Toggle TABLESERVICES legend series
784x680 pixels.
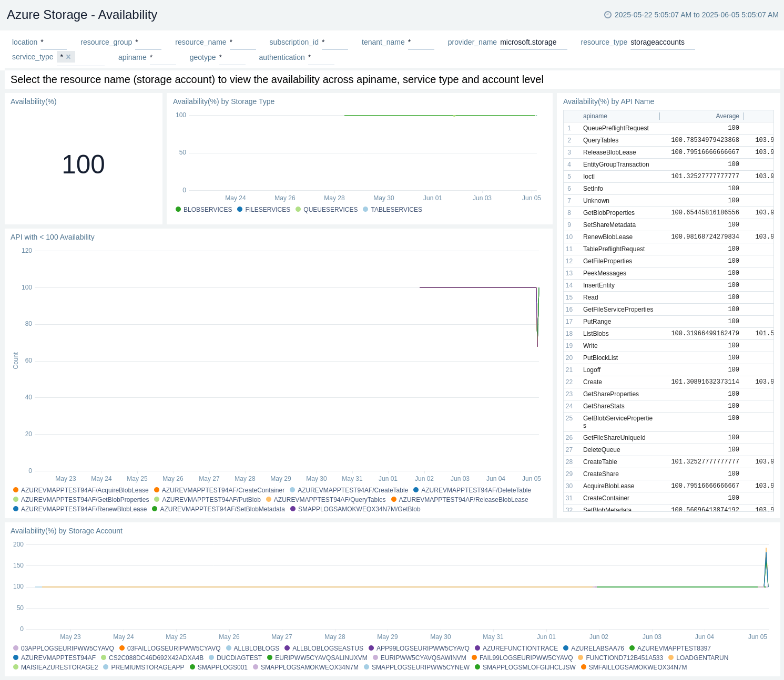click(x=393, y=210)
